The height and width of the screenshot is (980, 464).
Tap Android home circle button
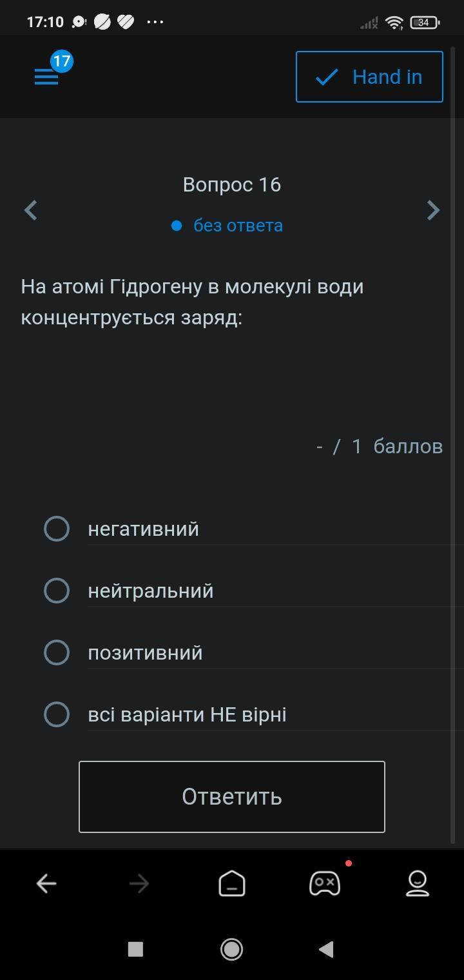point(232,949)
